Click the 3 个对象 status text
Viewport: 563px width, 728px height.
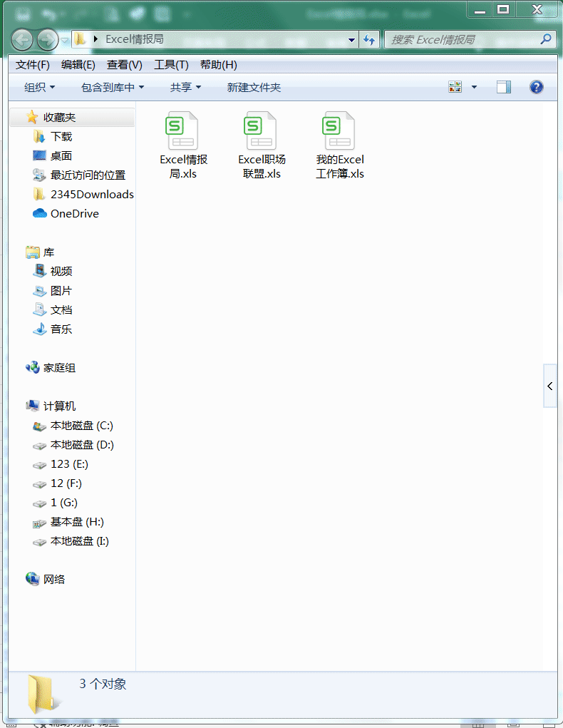(103, 683)
